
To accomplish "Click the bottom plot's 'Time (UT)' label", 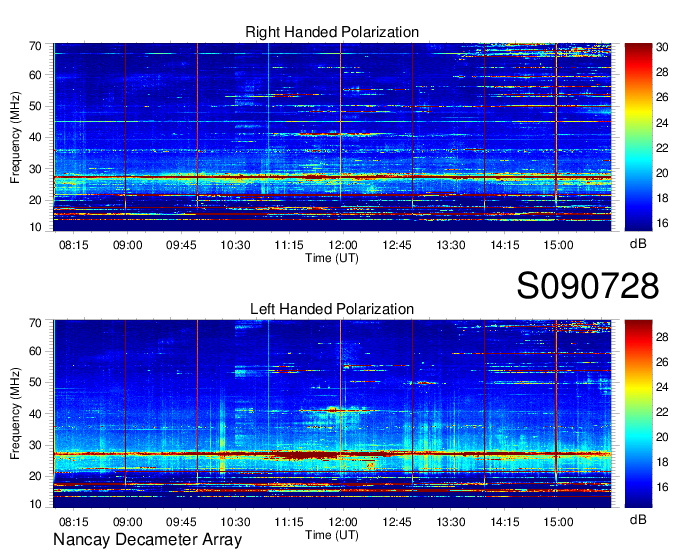I will tap(332, 535).
